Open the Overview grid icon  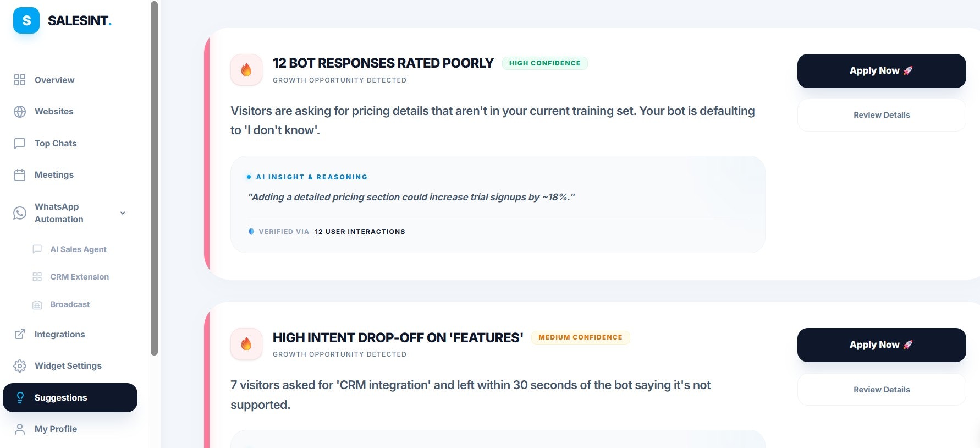tap(20, 80)
